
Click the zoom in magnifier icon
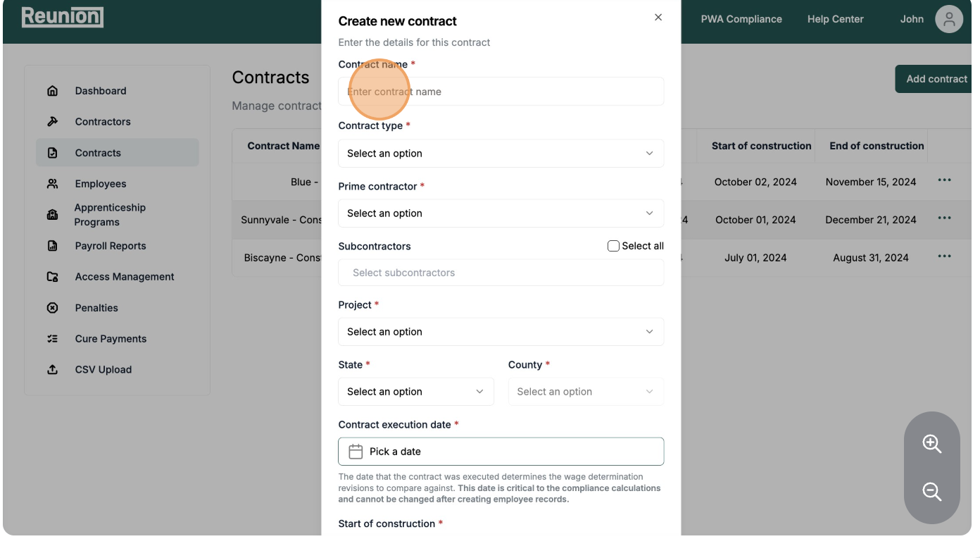tap(931, 444)
